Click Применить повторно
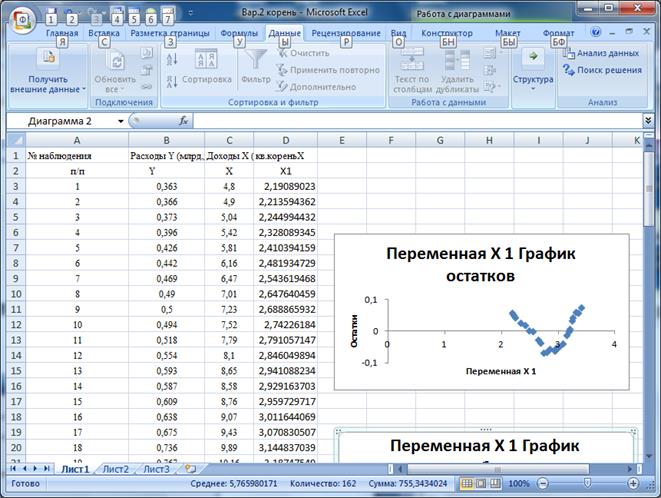Viewport: 661px width, 498px height. [328, 70]
